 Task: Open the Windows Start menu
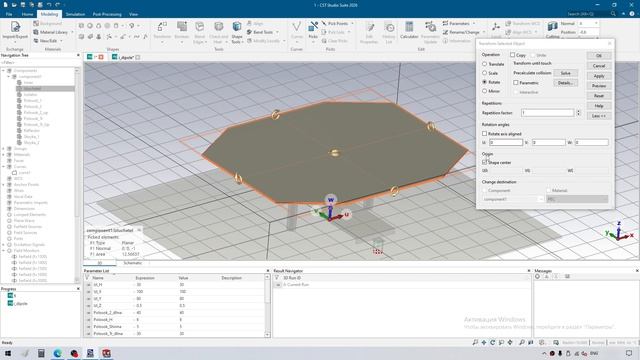coord(8,353)
